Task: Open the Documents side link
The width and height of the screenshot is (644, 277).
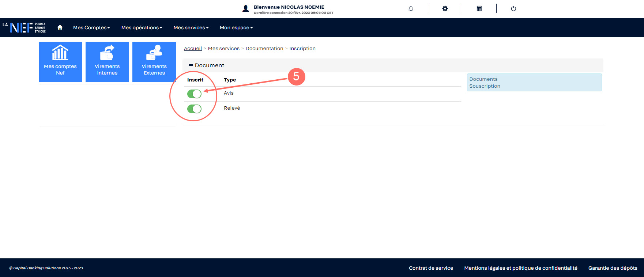Action: pos(483,79)
